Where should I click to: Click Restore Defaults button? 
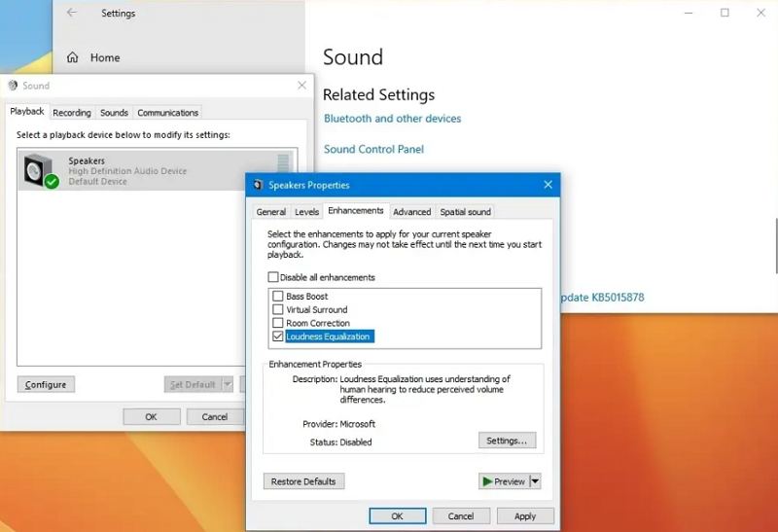pos(303,481)
